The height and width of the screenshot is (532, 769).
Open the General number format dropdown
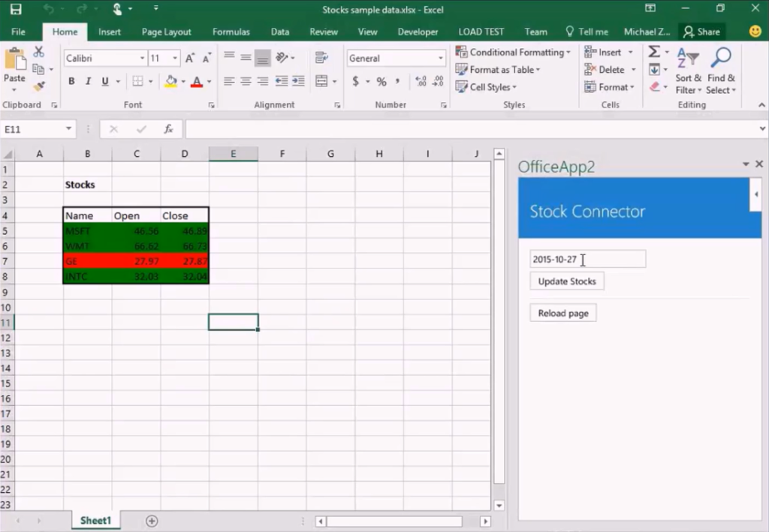pyautogui.click(x=440, y=59)
